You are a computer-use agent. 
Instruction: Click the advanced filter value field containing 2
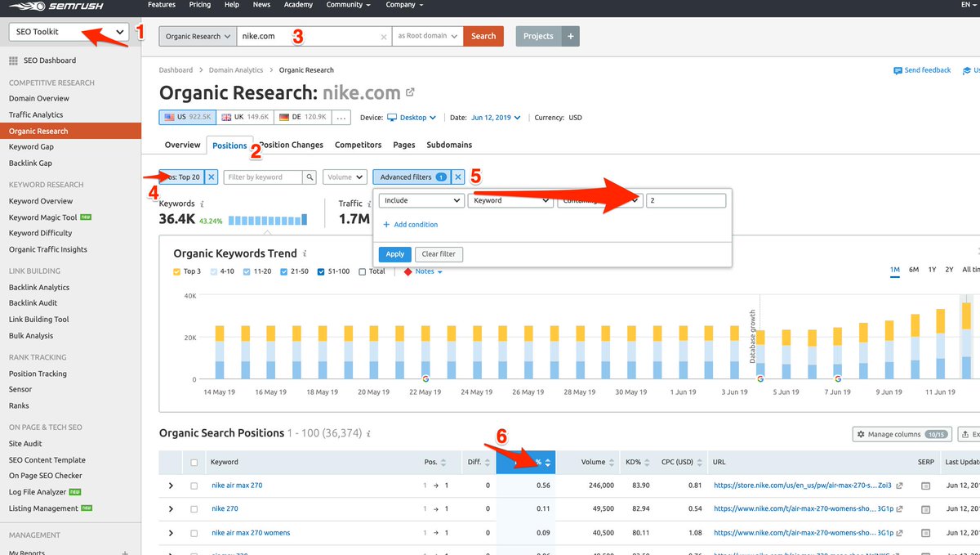(686, 200)
